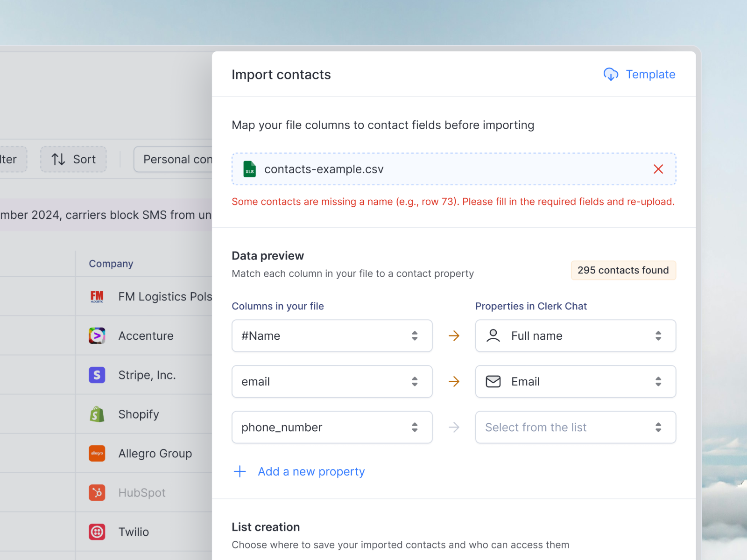Click the person icon beside Full name
This screenshot has width=747, height=560.
(x=493, y=336)
